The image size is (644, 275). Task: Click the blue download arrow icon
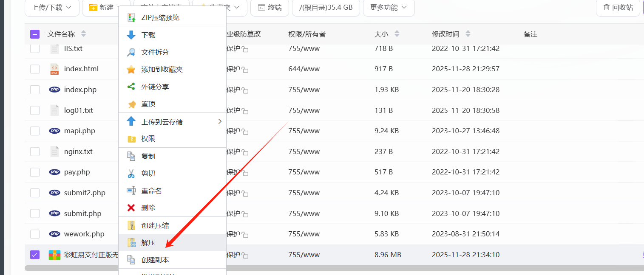pyautogui.click(x=131, y=35)
